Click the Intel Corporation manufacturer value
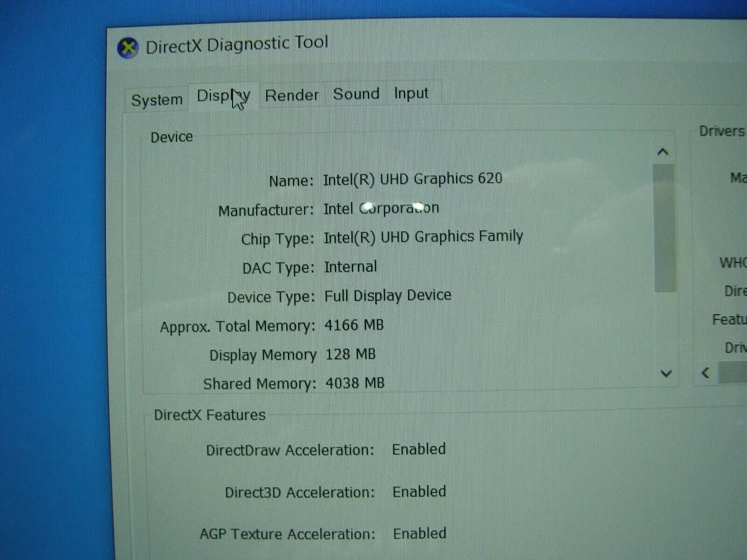 point(381,208)
